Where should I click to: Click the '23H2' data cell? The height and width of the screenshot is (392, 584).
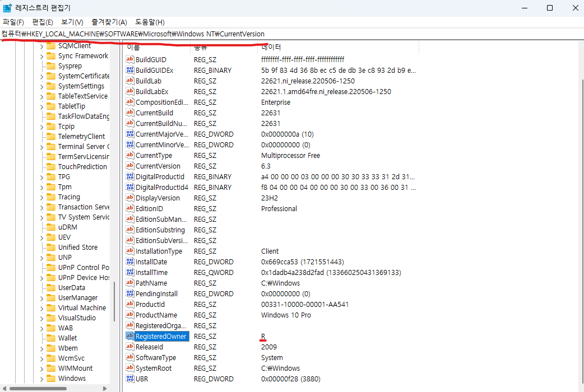269,198
